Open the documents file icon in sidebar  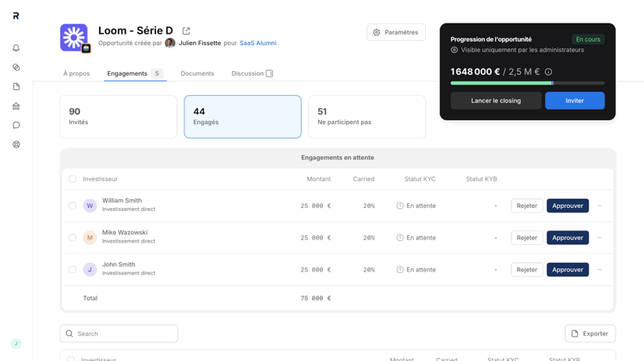coord(16,87)
